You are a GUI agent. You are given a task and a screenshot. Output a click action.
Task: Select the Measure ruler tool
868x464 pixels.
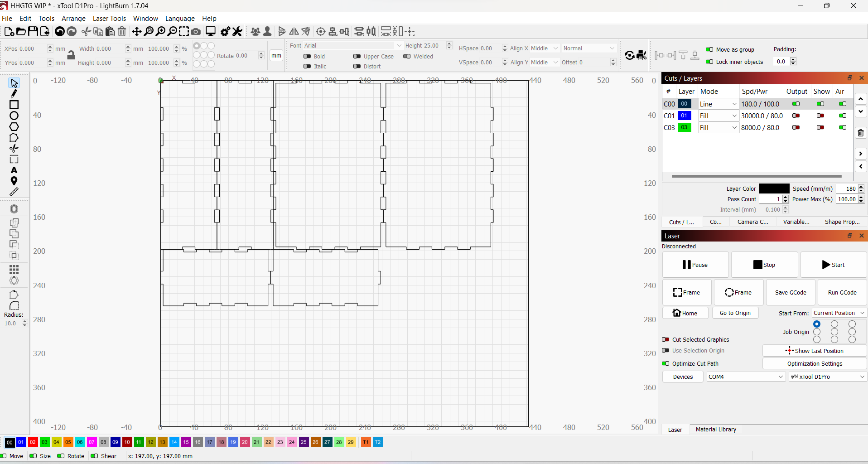14,192
